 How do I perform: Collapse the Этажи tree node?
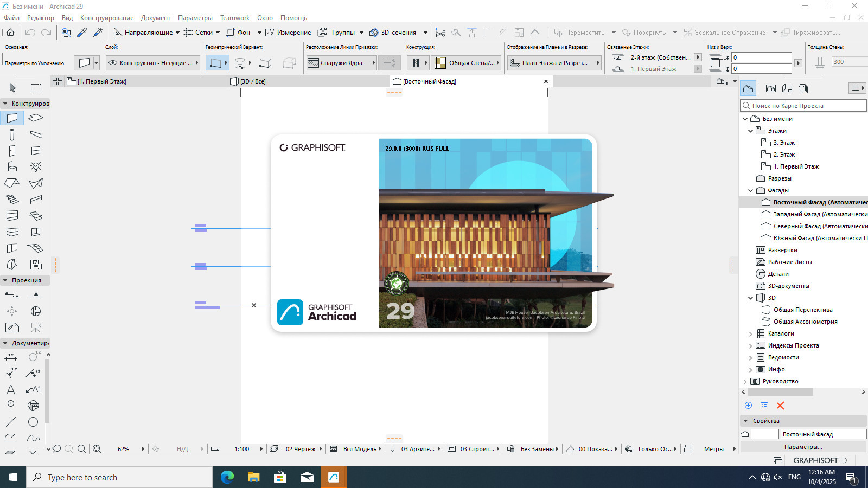coord(751,131)
